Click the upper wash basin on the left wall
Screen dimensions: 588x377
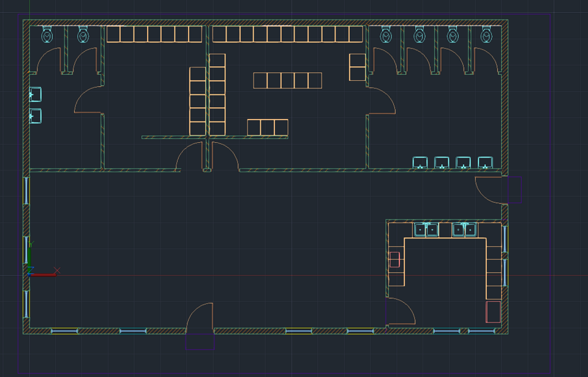(x=36, y=94)
